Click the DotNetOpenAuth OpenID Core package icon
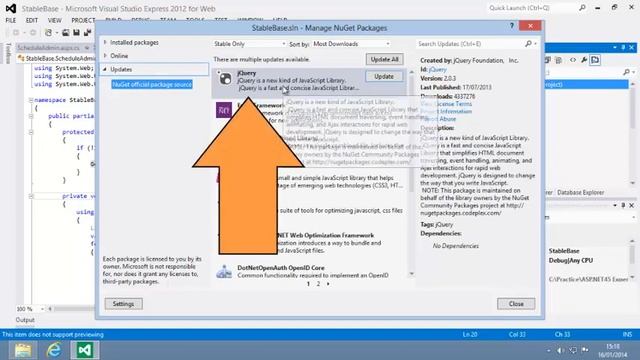 [224, 271]
